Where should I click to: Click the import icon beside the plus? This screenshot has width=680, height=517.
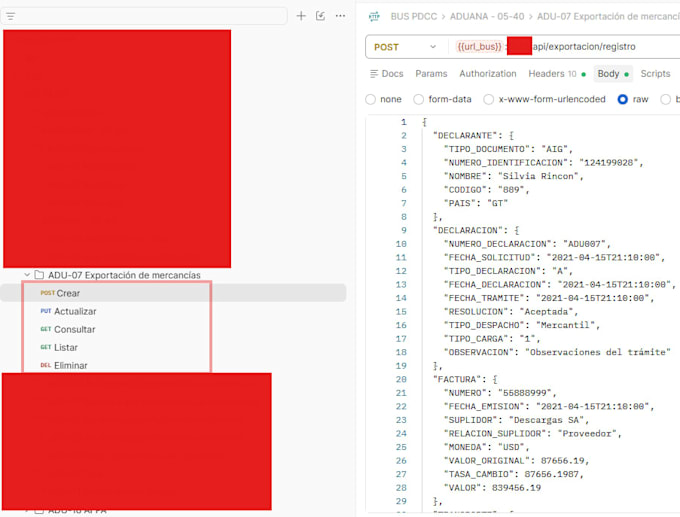pyautogui.click(x=320, y=16)
